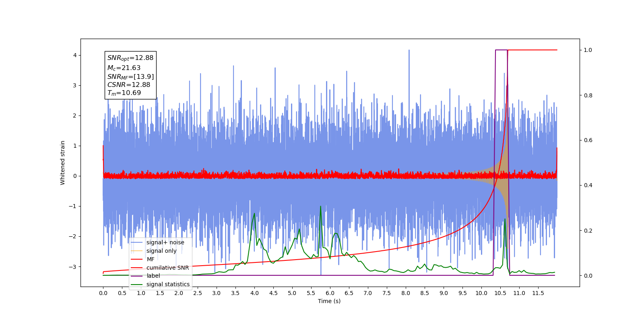Click the flat top of the purple label pulse
The image size is (644, 322).
point(502,50)
